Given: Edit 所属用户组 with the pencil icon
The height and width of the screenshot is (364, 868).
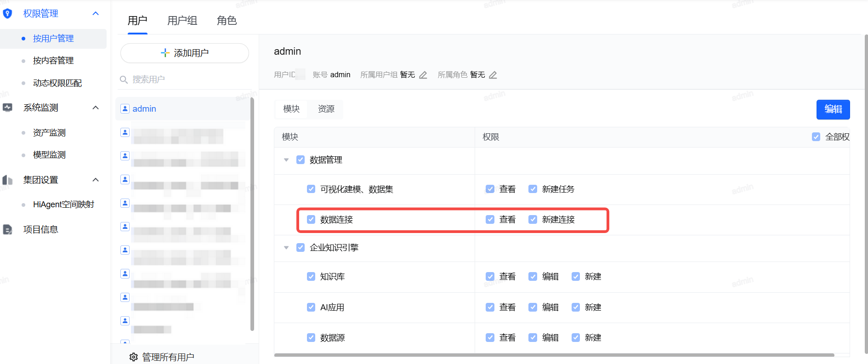Looking at the screenshot, I should [423, 75].
